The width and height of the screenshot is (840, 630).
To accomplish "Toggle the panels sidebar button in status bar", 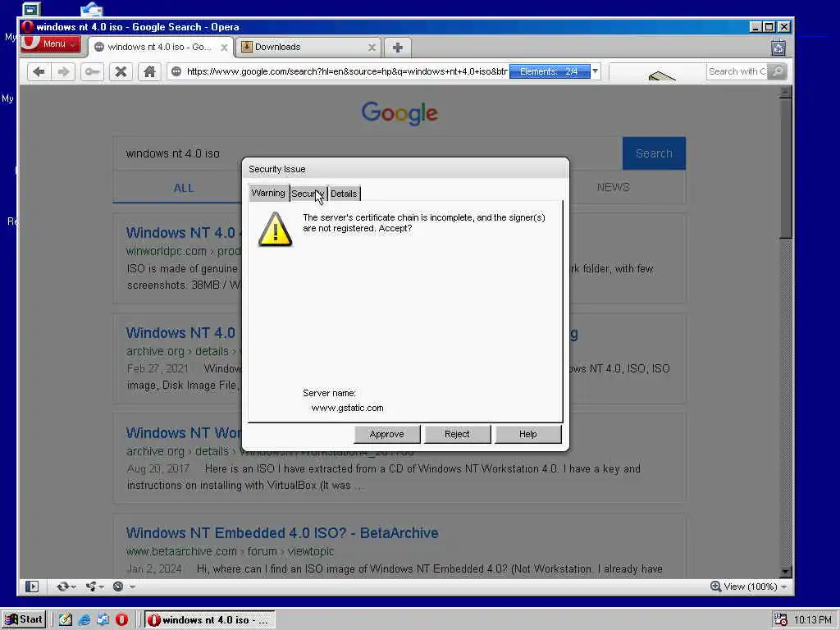I will click(32, 587).
